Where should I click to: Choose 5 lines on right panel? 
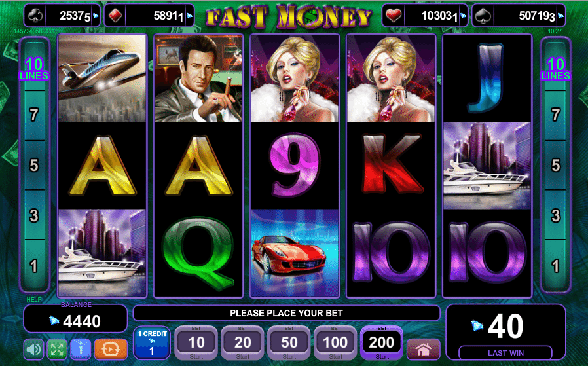(555, 165)
